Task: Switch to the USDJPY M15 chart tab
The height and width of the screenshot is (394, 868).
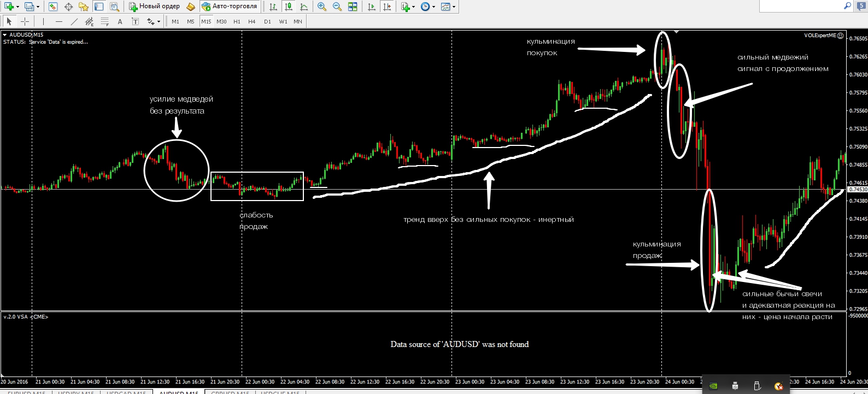Action: tap(75, 392)
